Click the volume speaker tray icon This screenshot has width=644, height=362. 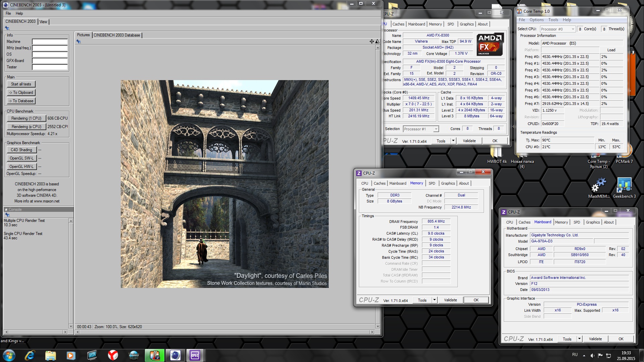click(x=592, y=356)
